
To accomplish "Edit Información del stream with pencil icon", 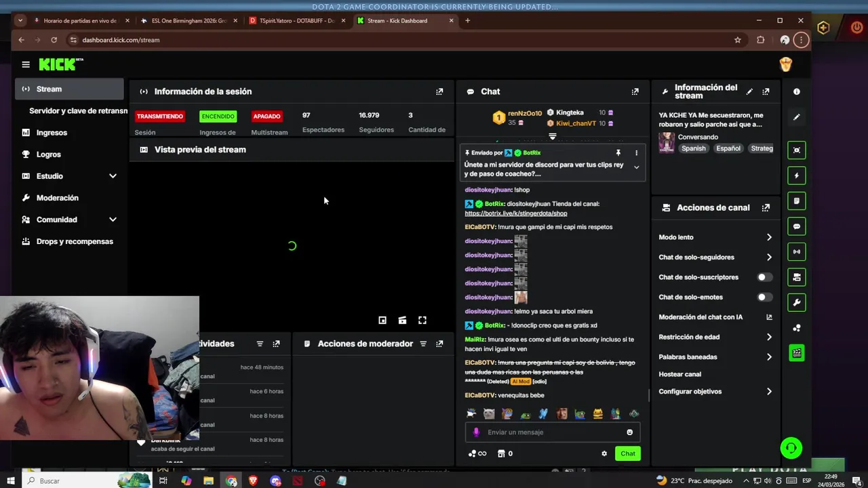I will coord(749,91).
